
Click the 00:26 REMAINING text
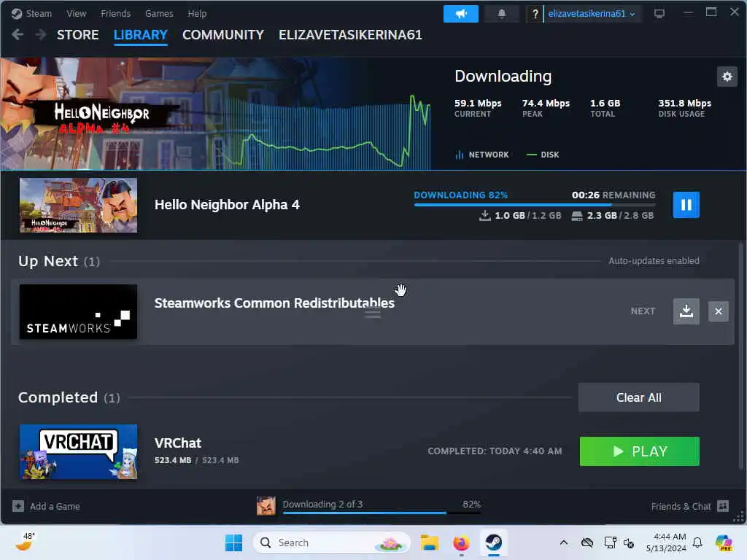[x=614, y=195]
